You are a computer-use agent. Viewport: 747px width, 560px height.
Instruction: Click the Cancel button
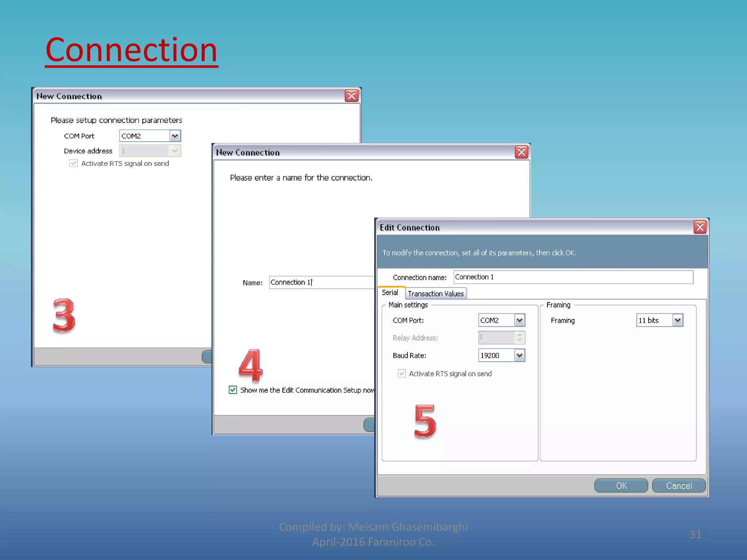tap(678, 486)
